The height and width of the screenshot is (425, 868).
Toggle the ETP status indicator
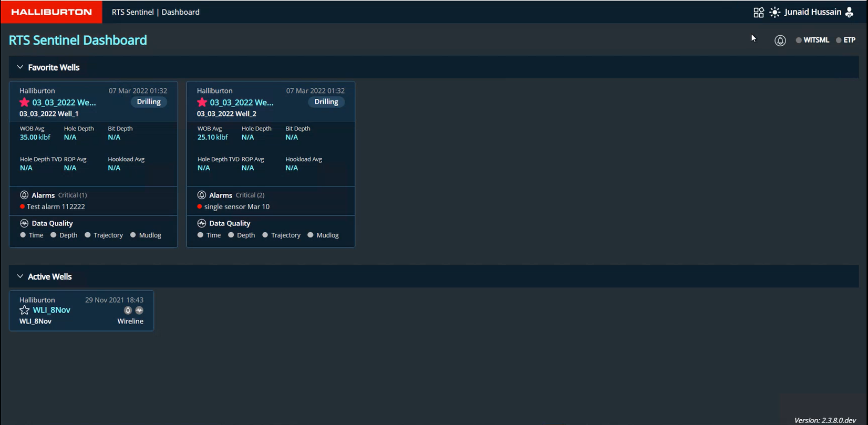845,40
